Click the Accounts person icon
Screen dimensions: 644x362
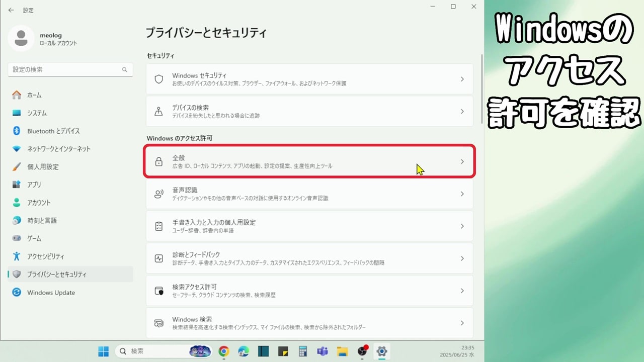(17, 203)
